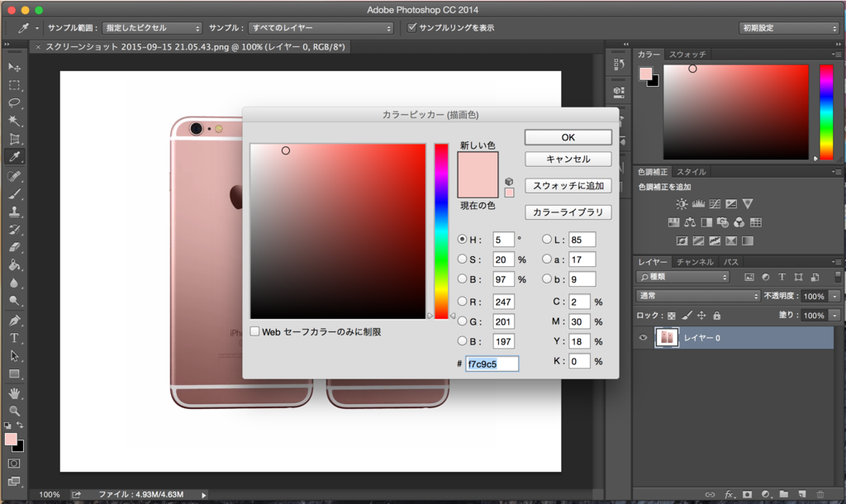Image resolution: width=846 pixels, height=504 pixels.
Task: Select the Clone Stamp tool
Action: tap(15, 212)
